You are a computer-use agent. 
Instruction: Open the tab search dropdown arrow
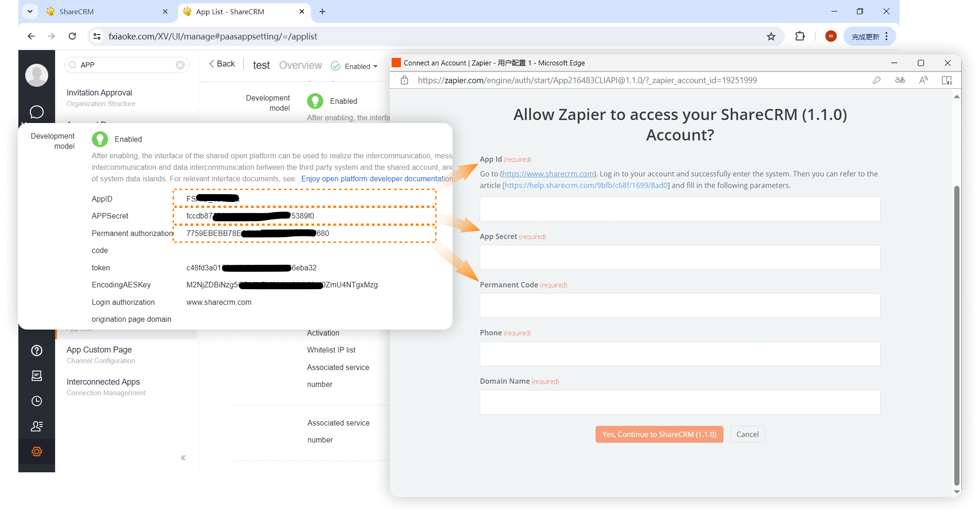30,11
